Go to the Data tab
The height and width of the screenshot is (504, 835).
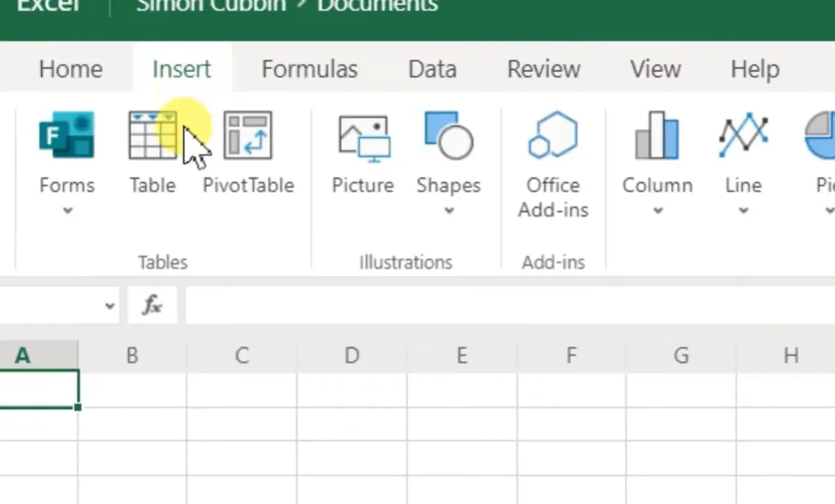[432, 69]
